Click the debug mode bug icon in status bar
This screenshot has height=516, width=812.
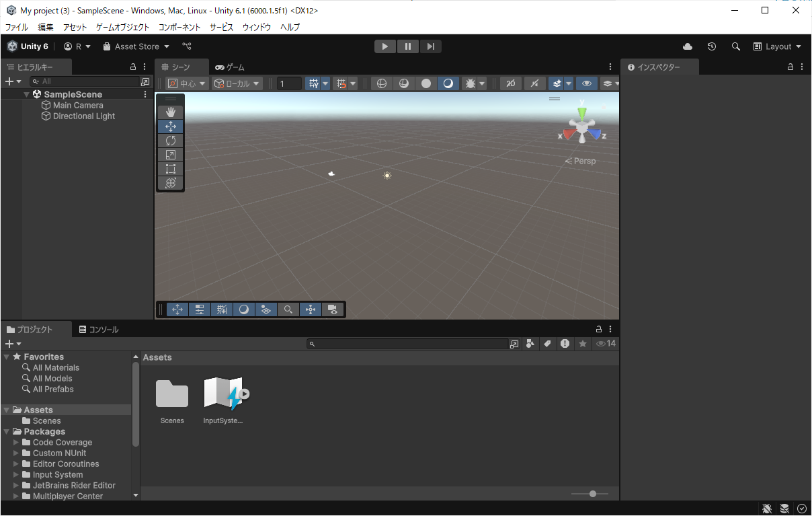(x=767, y=508)
